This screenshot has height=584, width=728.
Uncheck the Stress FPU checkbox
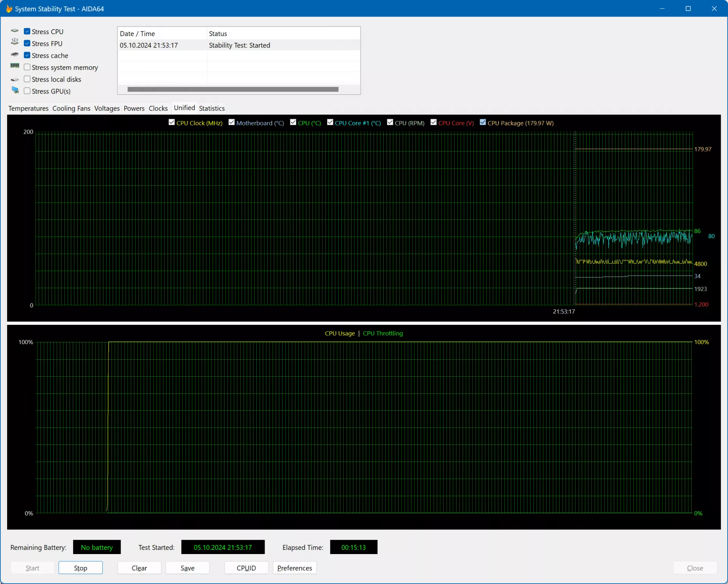[x=27, y=43]
